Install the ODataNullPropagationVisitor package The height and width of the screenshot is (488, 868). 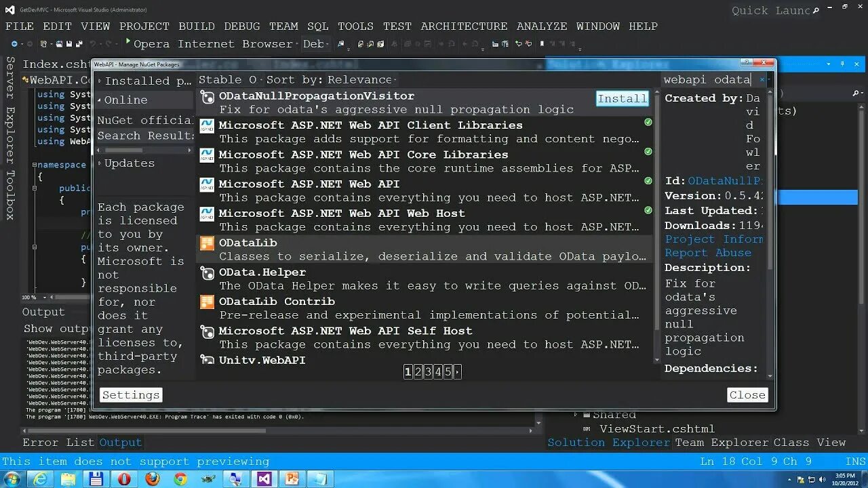tap(622, 98)
